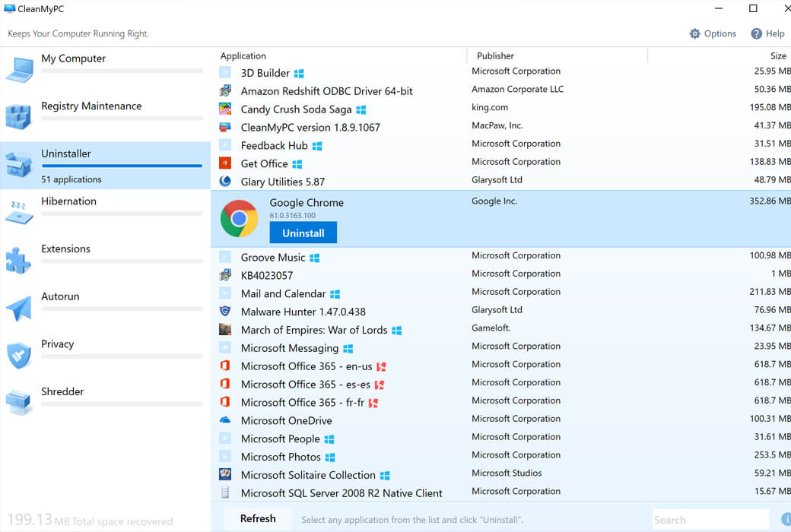Click the Options gear icon
The width and height of the screenshot is (791, 532).
tap(694, 33)
